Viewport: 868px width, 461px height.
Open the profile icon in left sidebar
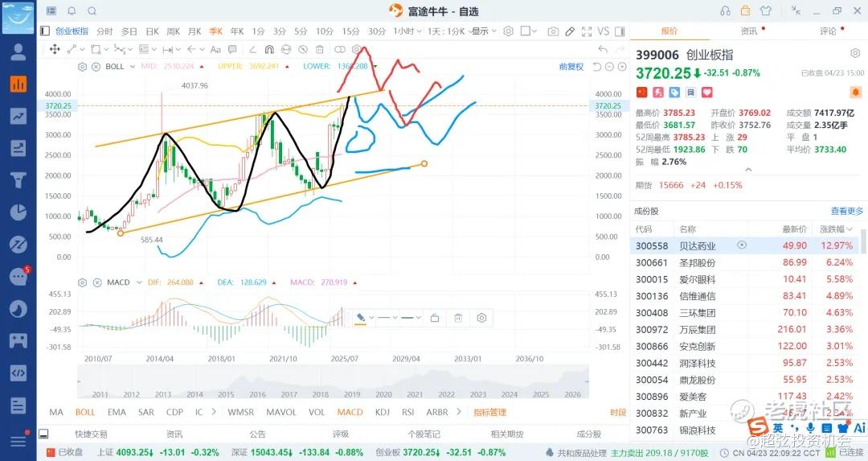coord(18,52)
